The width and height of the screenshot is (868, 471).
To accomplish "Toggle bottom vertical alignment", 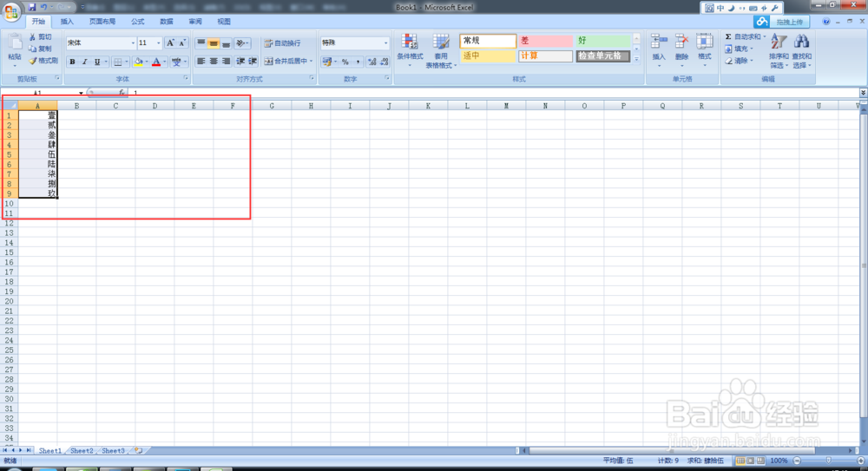I will pos(226,43).
